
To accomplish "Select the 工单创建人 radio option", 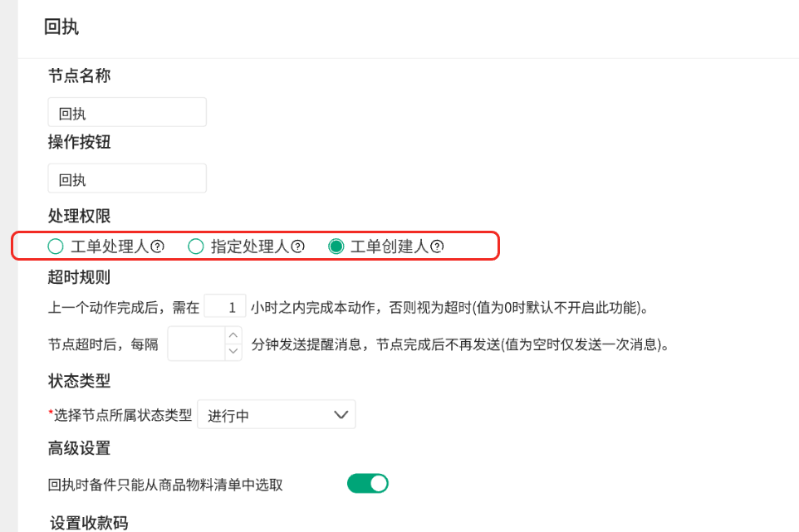I will [336, 246].
